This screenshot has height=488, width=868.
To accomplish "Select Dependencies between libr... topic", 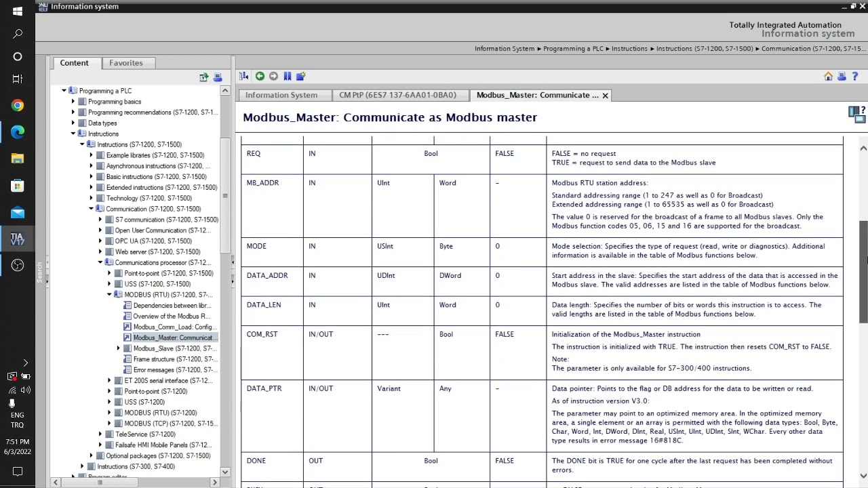I will tap(172, 306).
